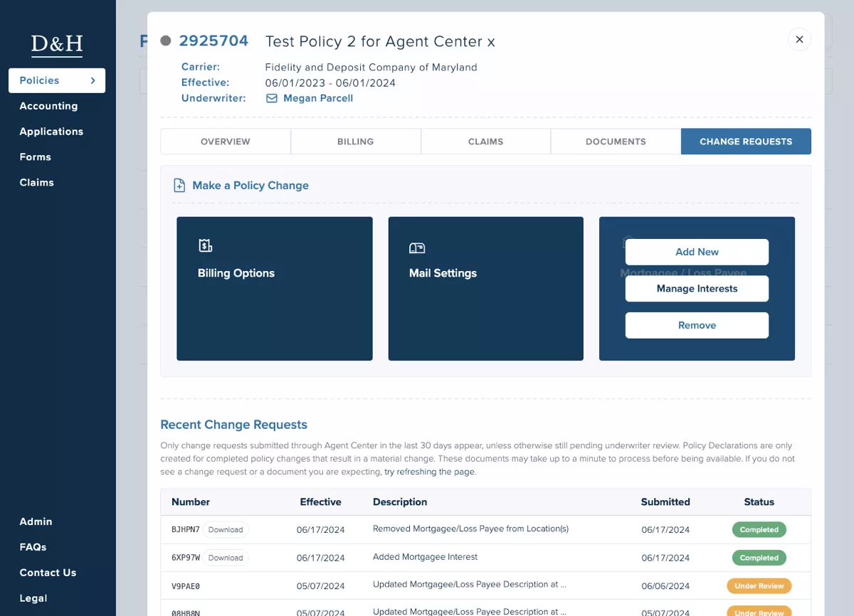Viewport: 854px width, 616px height.
Task: Click the D&H logo in the sidebar
Action: (x=57, y=45)
